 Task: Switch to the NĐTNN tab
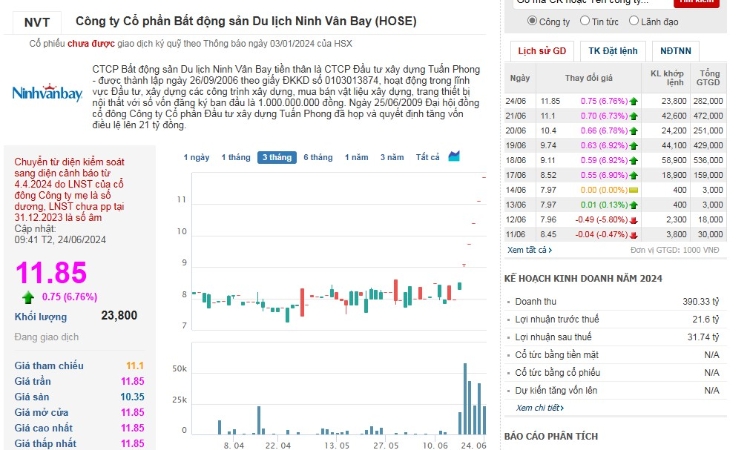coord(675,51)
